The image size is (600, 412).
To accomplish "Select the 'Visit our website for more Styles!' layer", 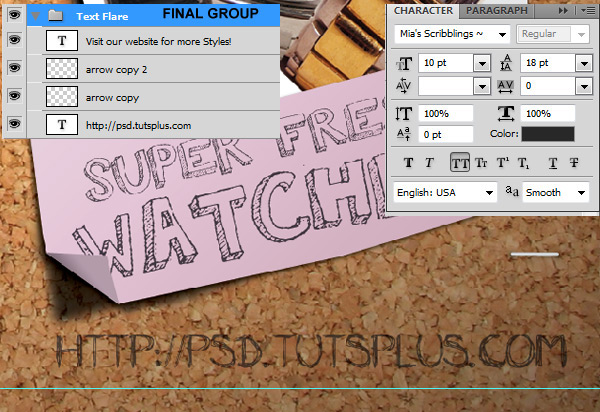I will click(158, 41).
